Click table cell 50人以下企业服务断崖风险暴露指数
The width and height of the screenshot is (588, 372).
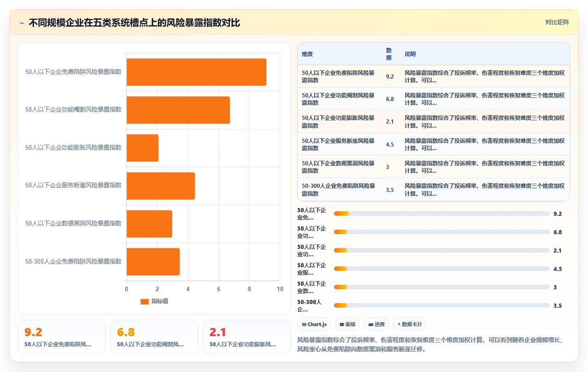(x=339, y=144)
